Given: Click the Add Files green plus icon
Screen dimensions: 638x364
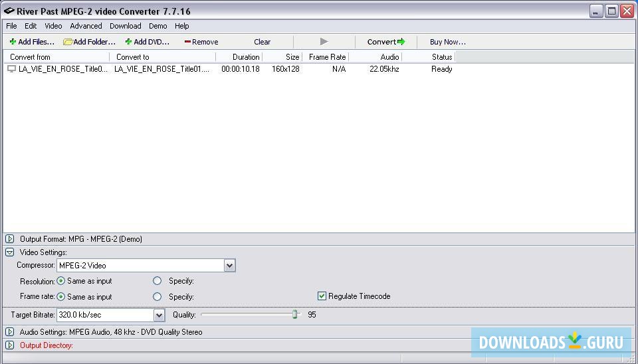Looking at the screenshot, I should pos(13,42).
